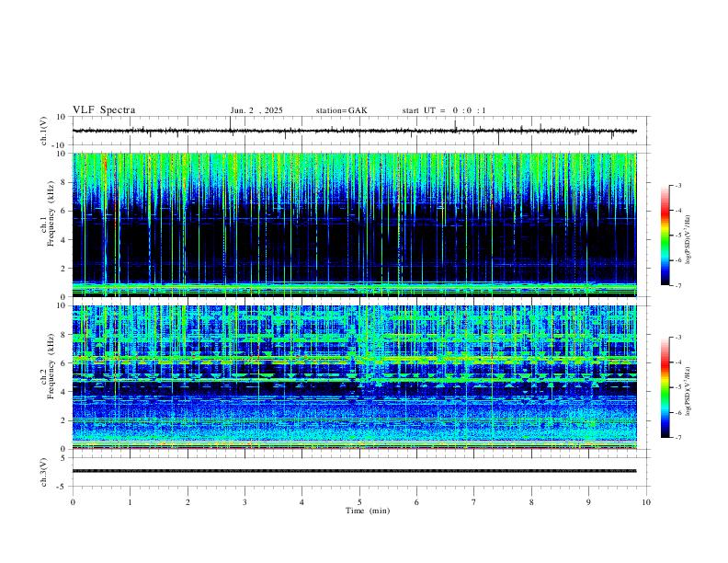The height and width of the screenshot is (563, 728).
Task: Click the ch.1 waveform trace
Action: pyautogui.click(x=354, y=131)
